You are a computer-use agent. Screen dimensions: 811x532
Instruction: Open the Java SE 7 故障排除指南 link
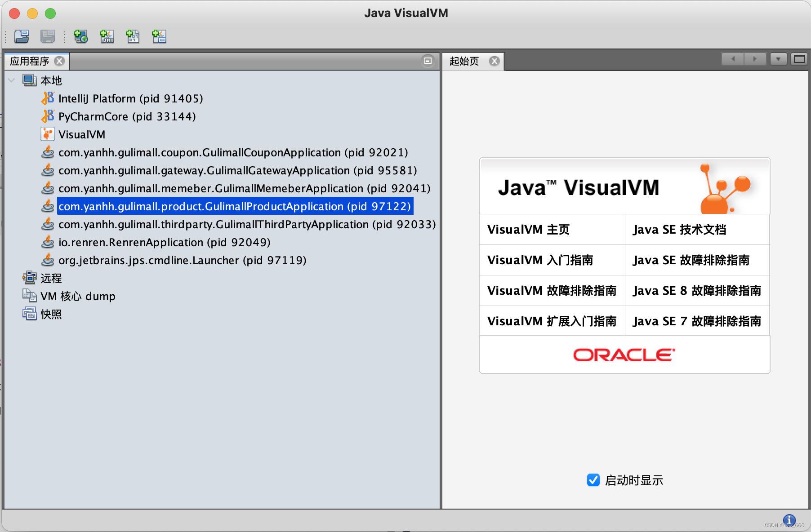click(x=697, y=321)
